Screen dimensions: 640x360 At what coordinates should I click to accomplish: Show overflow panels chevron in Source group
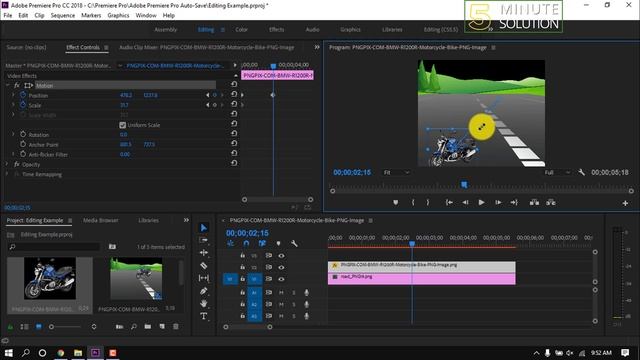pyautogui.click(x=317, y=47)
